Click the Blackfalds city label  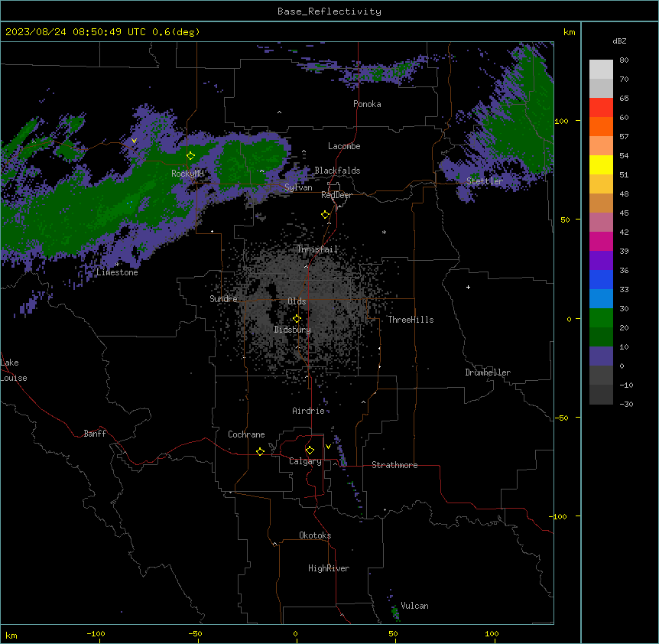pyautogui.click(x=337, y=171)
